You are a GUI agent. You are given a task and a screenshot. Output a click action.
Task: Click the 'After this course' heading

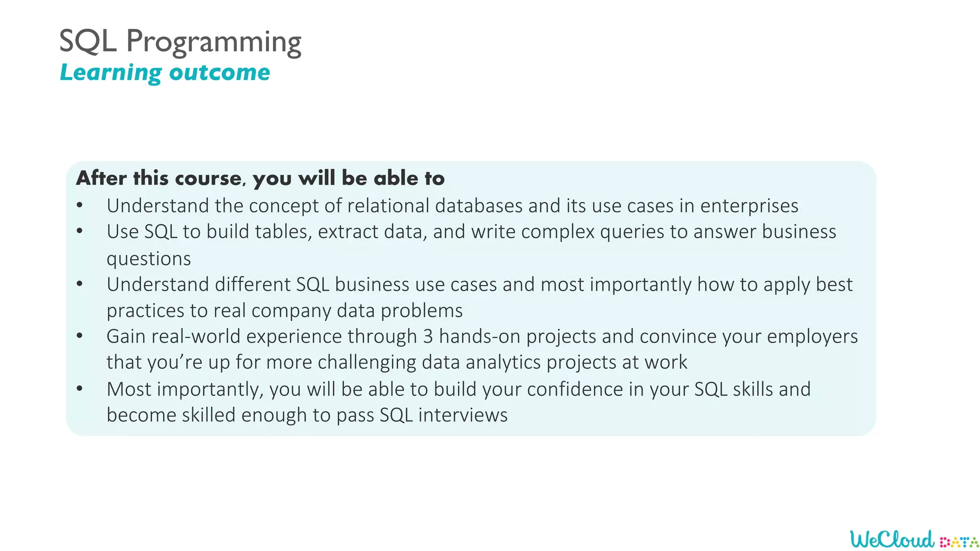point(260,178)
